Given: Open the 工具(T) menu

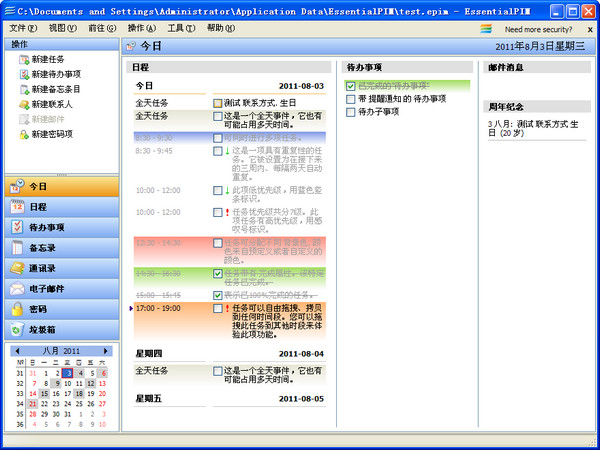Looking at the screenshot, I should (180, 28).
